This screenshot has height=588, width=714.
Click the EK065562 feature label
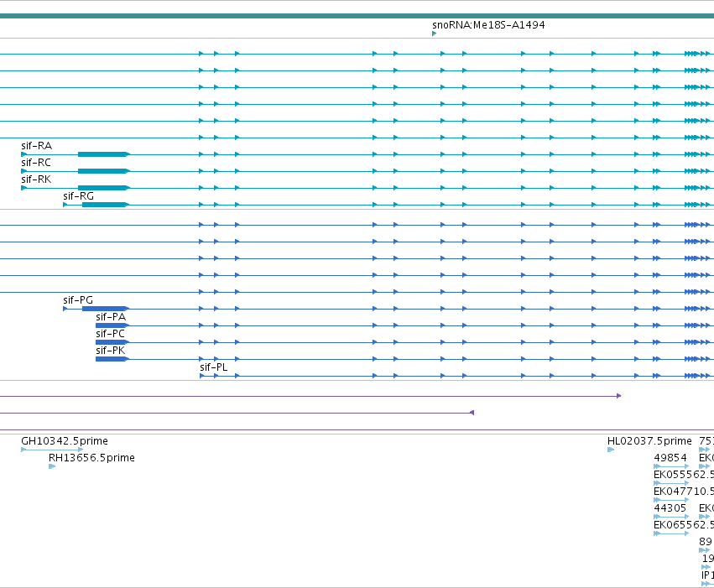pyautogui.click(x=684, y=525)
